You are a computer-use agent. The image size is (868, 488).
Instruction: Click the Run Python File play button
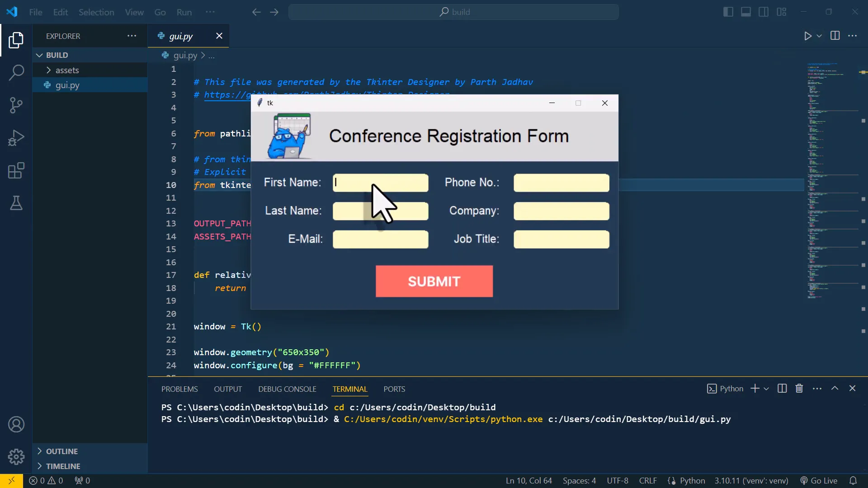pyautogui.click(x=808, y=36)
